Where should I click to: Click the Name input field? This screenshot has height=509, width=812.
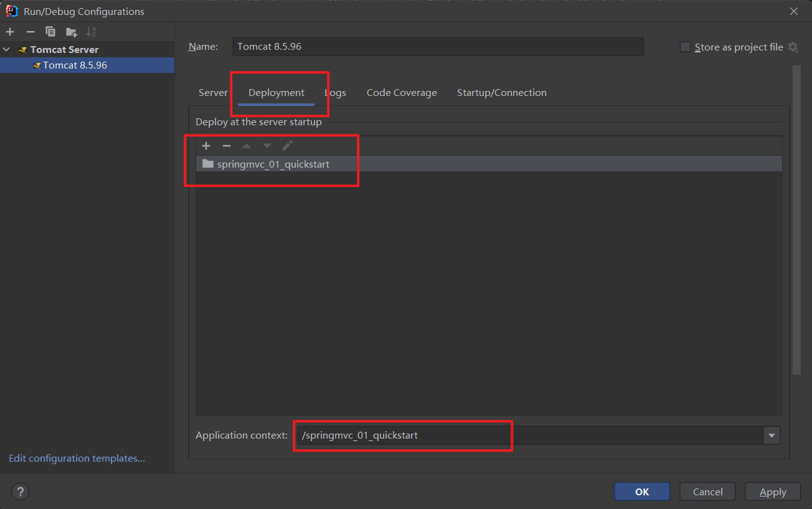(438, 47)
